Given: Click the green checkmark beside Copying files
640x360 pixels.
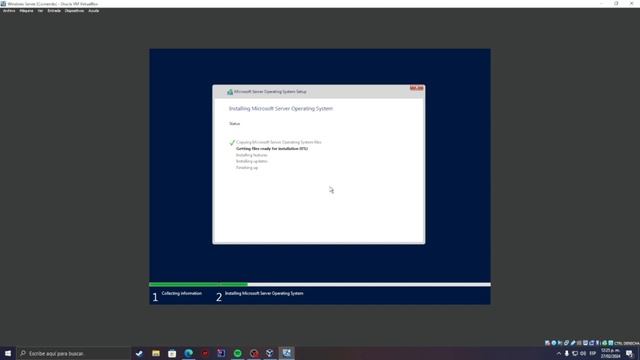Looking at the screenshot, I should (232, 142).
